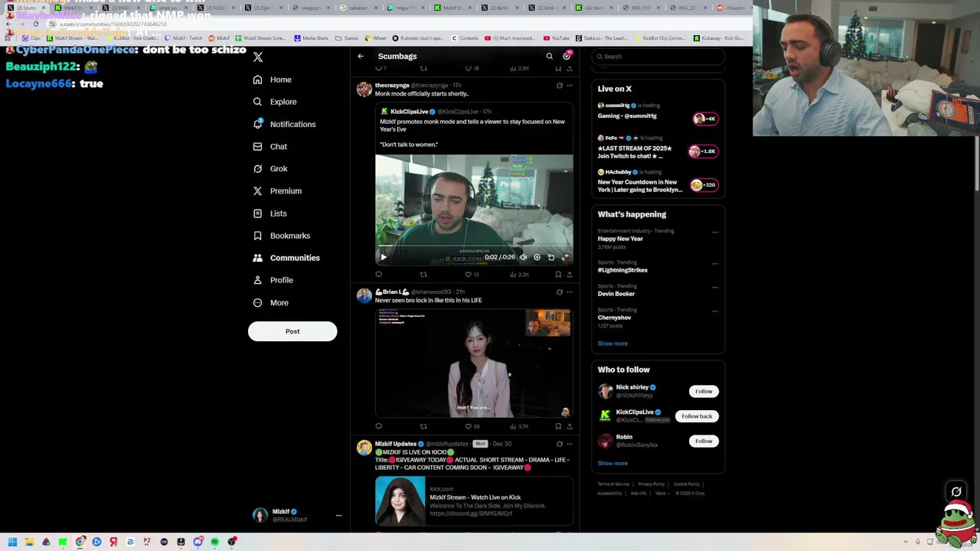Open Windows Start menu

click(12, 542)
